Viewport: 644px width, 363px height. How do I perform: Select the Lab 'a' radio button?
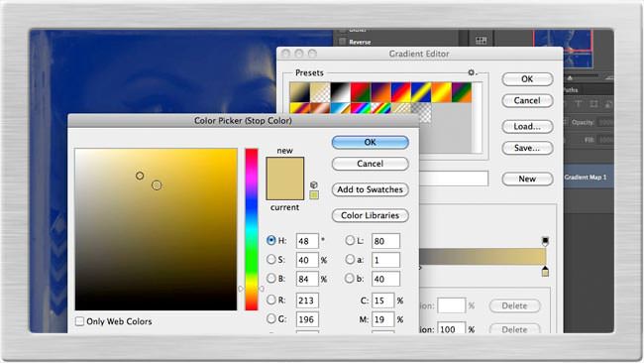coord(350,259)
